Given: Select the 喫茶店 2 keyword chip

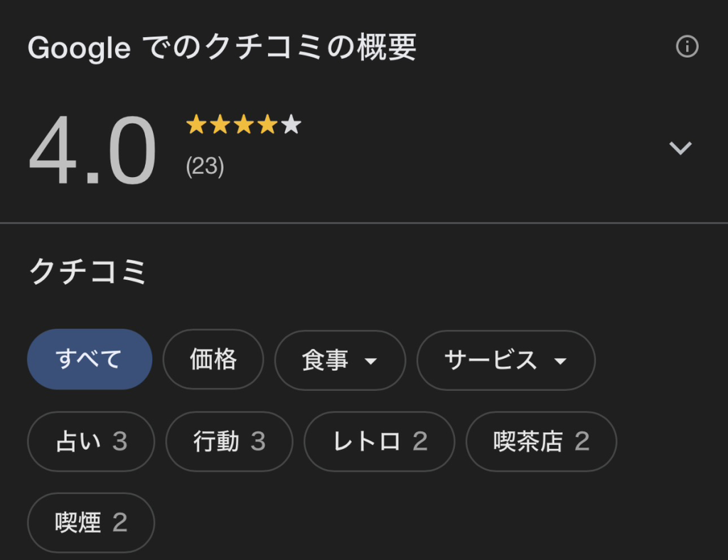Looking at the screenshot, I should click(541, 441).
